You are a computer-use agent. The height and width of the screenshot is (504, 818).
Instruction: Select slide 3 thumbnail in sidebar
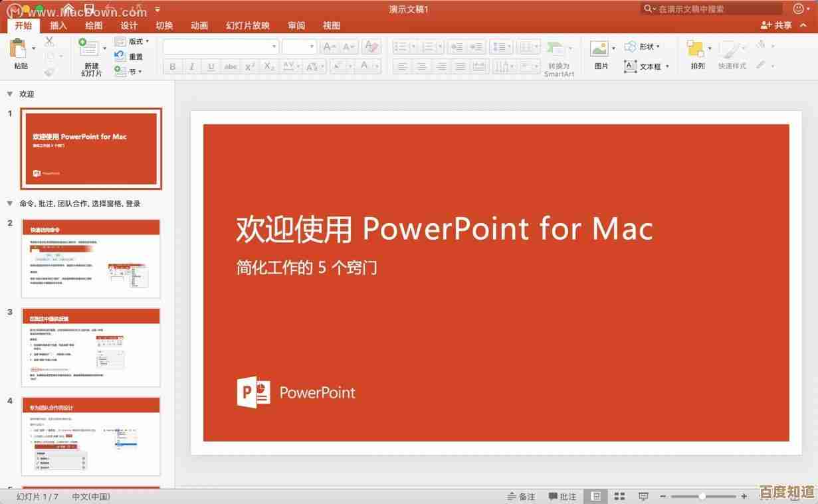pyautogui.click(x=90, y=346)
